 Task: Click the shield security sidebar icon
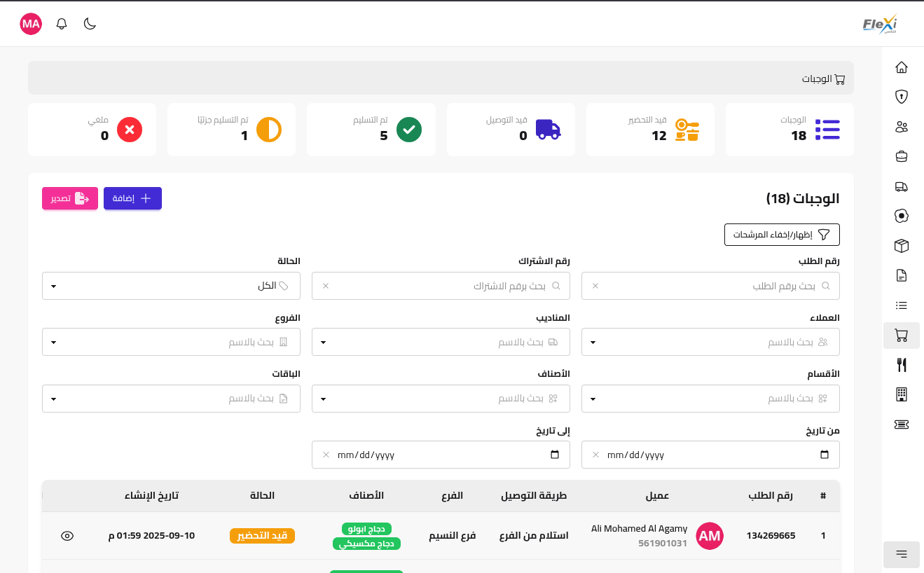tap(902, 96)
